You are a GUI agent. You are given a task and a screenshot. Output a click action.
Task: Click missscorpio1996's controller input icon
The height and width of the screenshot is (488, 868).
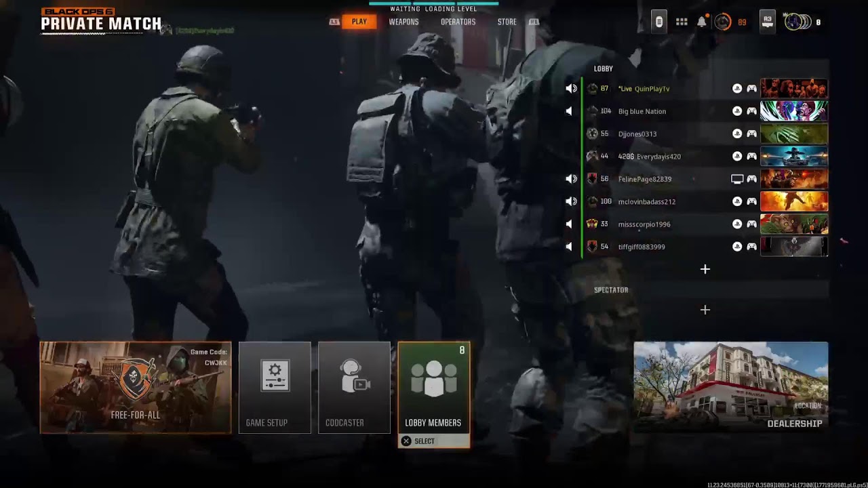pos(752,224)
